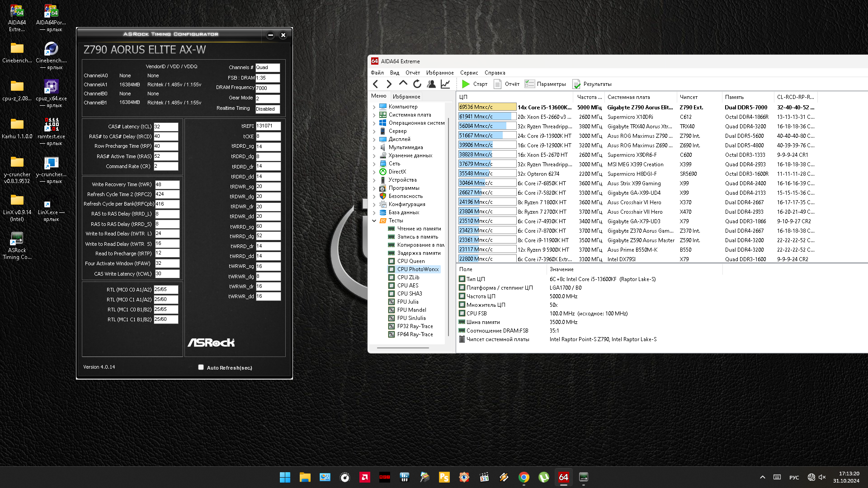
Task: Collapse the Тесты tree section
Action: [374, 221]
